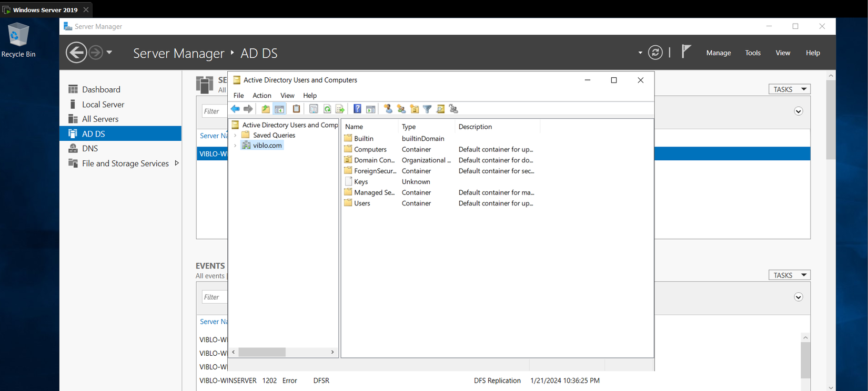Screen dimensions: 868x391
Task: Open the TASKS dropdown in the Events section
Action: [x=789, y=275]
